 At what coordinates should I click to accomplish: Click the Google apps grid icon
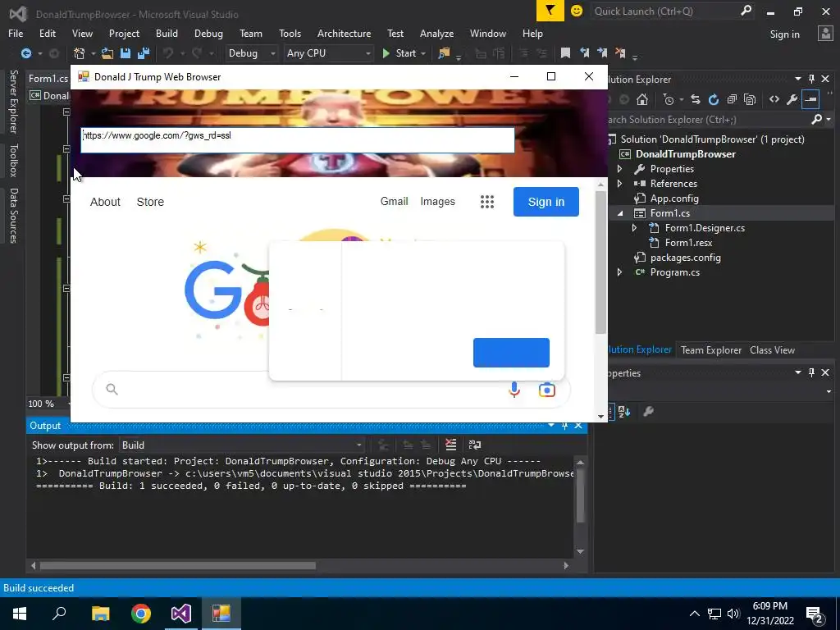click(487, 202)
